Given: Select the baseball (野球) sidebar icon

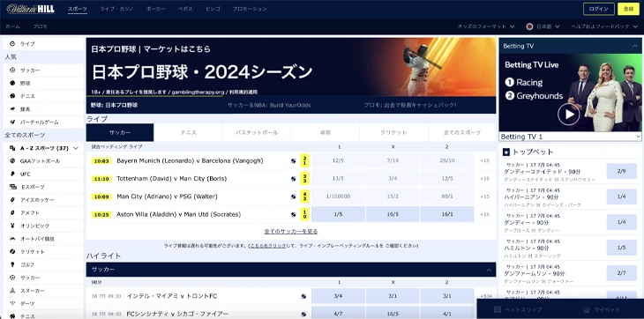Looking at the screenshot, I should click(x=12, y=83).
